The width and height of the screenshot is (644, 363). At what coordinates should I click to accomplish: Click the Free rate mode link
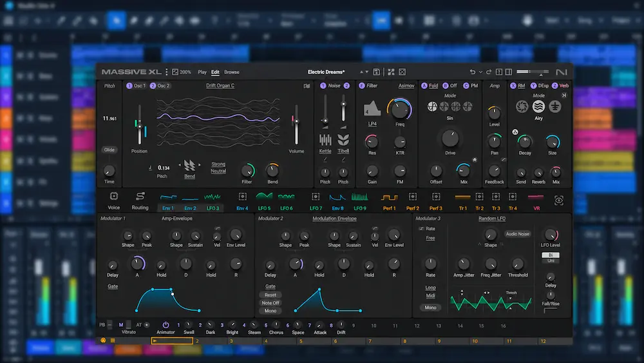coord(430,239)
